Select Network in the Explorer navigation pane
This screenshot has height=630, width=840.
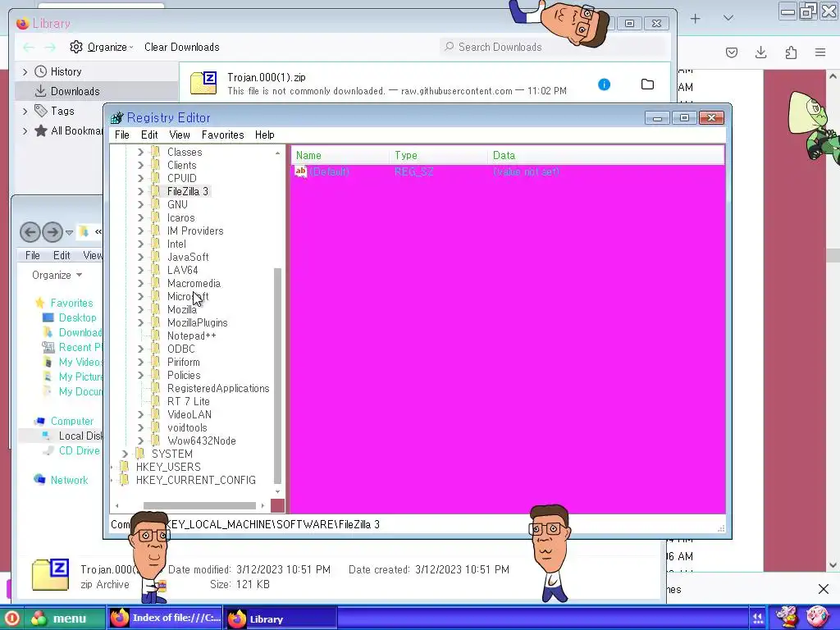coord(69,480)
